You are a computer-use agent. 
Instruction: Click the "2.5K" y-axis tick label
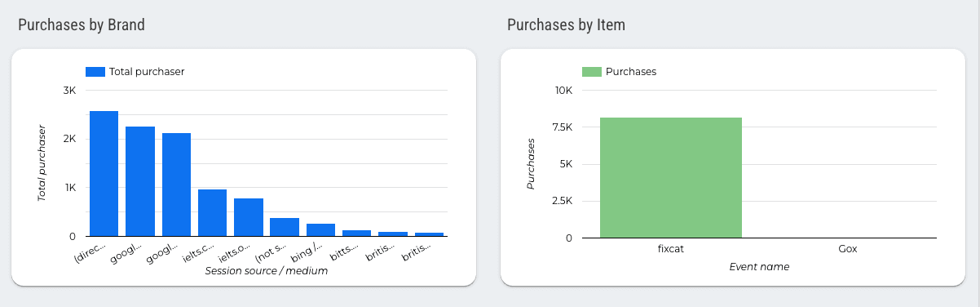[x=563, y=201]
